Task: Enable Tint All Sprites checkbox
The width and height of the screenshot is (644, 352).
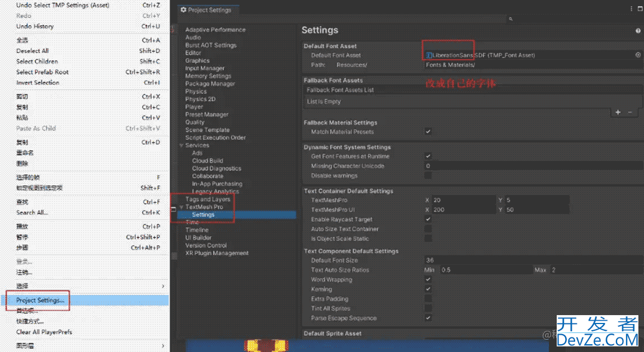Action: 428,308
